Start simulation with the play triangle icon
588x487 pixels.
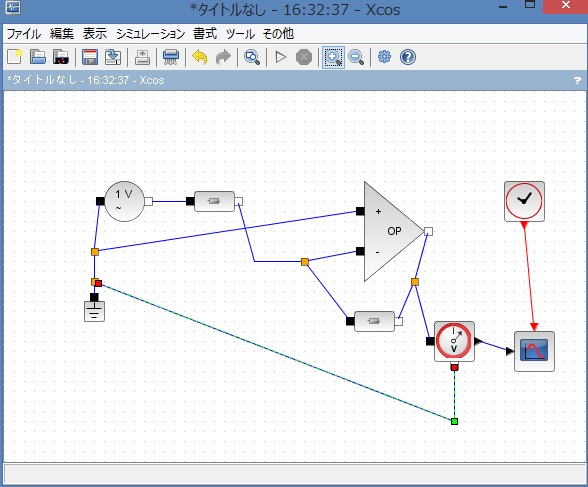(280, 57)
